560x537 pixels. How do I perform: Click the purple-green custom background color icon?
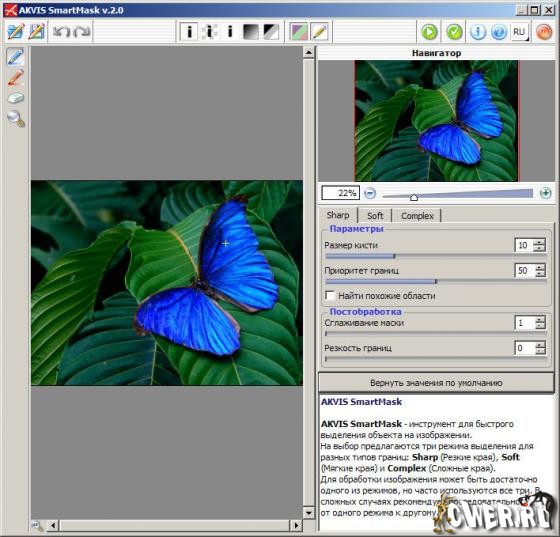click(x=299, y=32)
